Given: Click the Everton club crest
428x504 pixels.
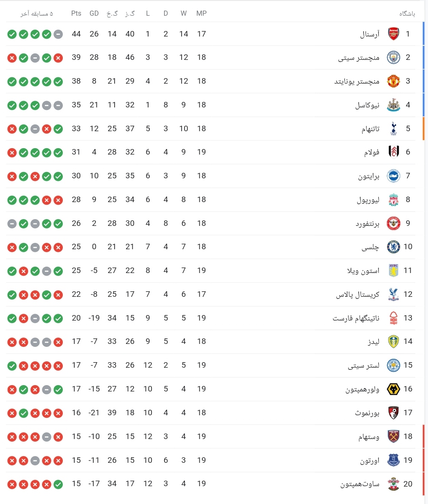Looking at the screenshot, I should 393,460.
